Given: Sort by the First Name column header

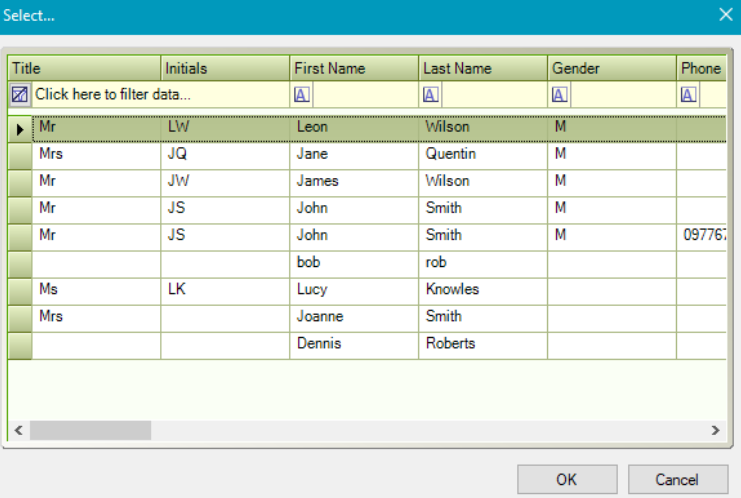Looking at the screenshot, I should tap(353, 69).
